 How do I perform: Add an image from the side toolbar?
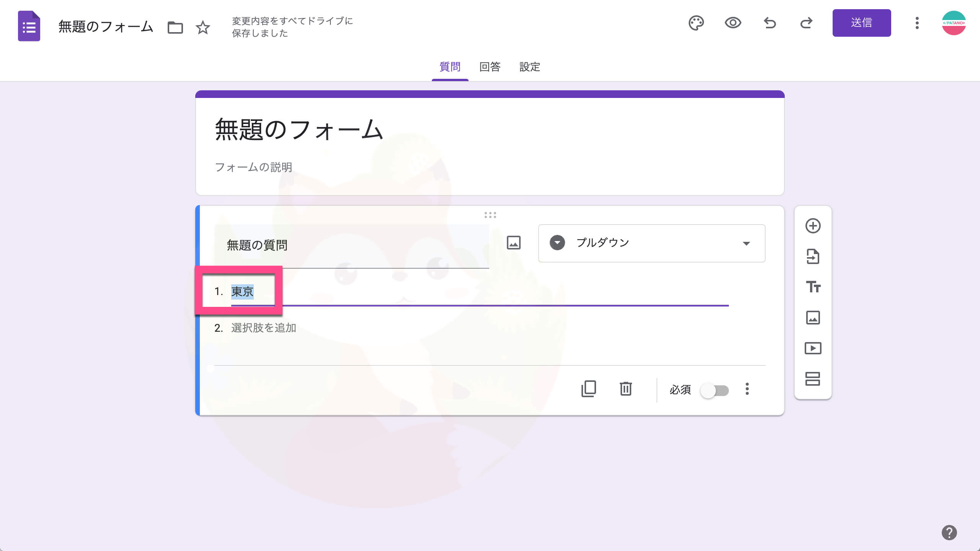pyautogui.click(x=813, y=318)
